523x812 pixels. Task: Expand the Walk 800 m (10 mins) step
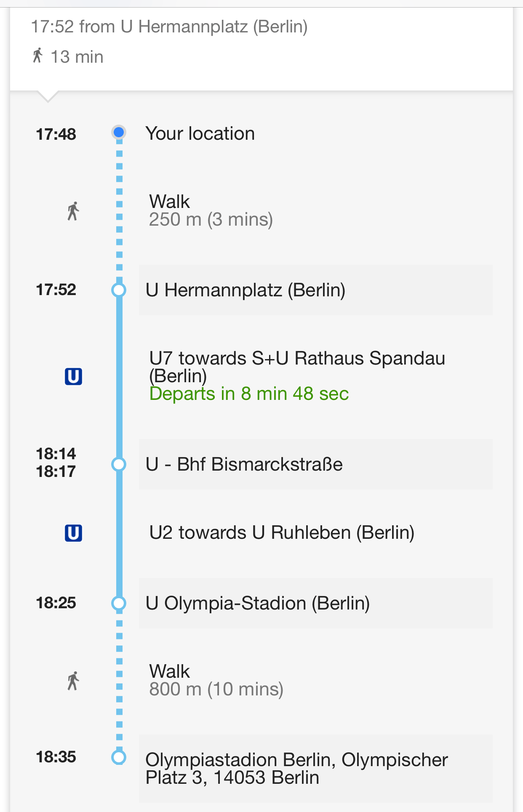click(216, 680)
